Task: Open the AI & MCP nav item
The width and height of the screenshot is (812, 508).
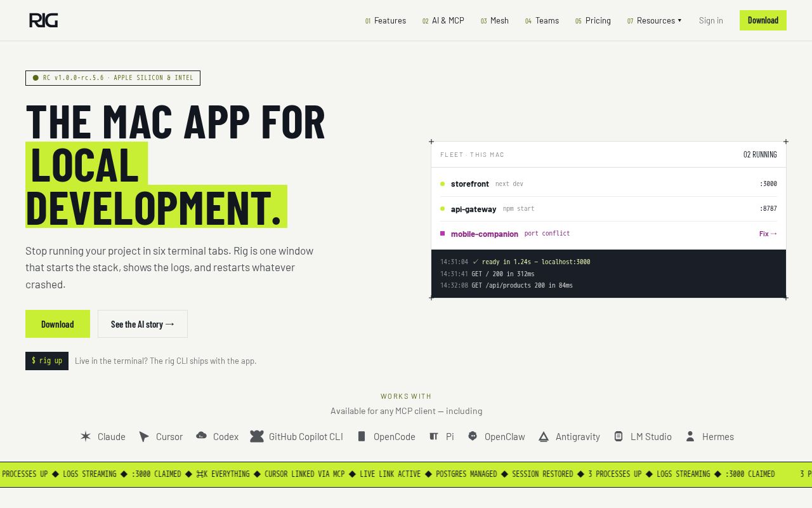Action: 443,20
